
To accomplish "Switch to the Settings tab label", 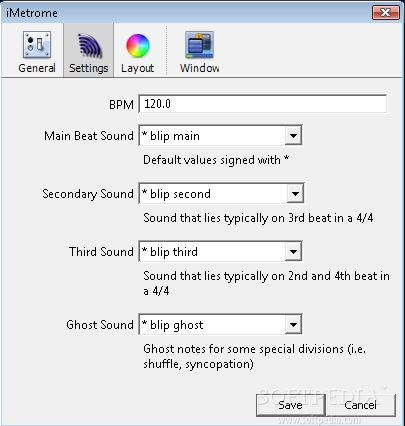I will 89,68.
